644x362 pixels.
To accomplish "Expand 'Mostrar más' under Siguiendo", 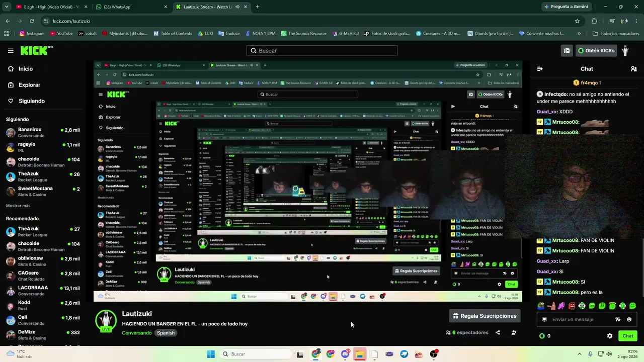I will (18, 206).
